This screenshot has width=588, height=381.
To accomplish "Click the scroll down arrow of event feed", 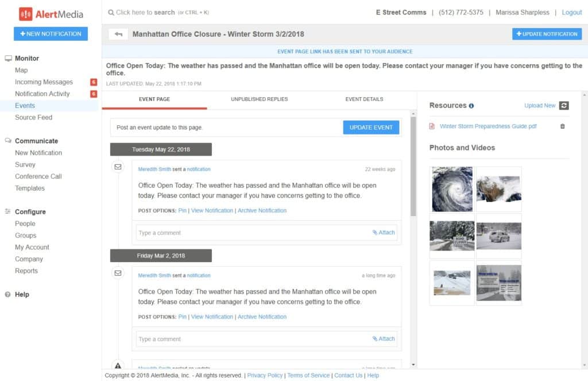I will tap(413, 364).
